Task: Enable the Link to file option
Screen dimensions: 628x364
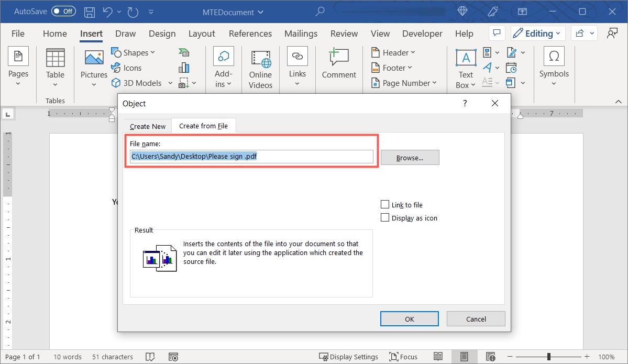Action: (x=385, y=204)
